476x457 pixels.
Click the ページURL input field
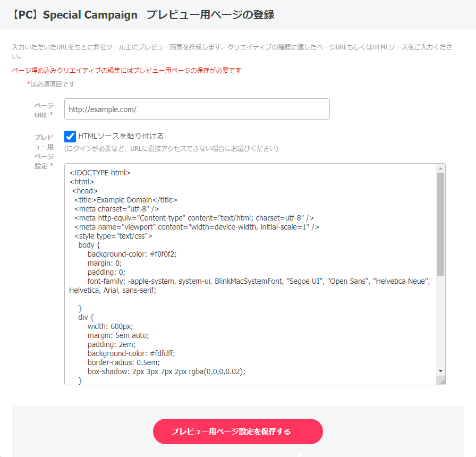197,109
